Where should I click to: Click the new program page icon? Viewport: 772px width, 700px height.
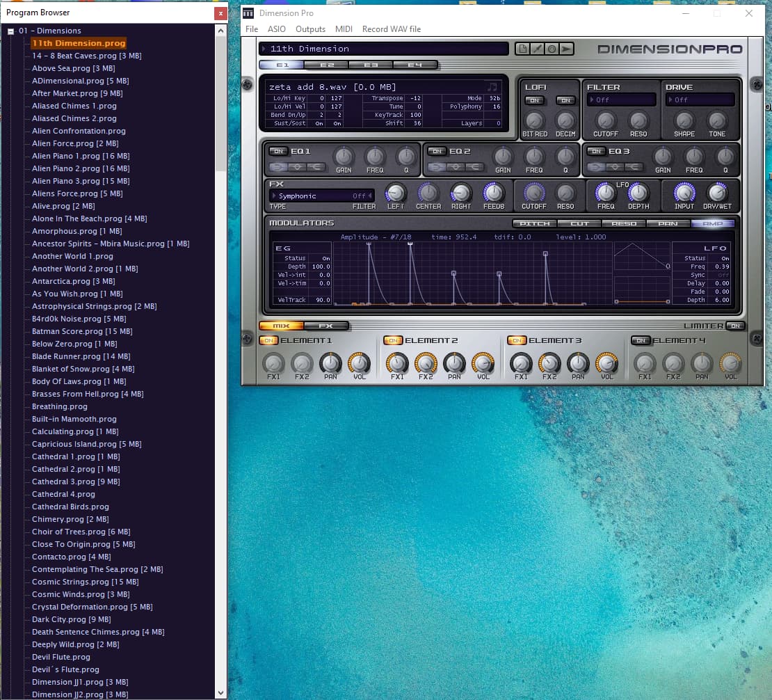[x=523, y=49]
